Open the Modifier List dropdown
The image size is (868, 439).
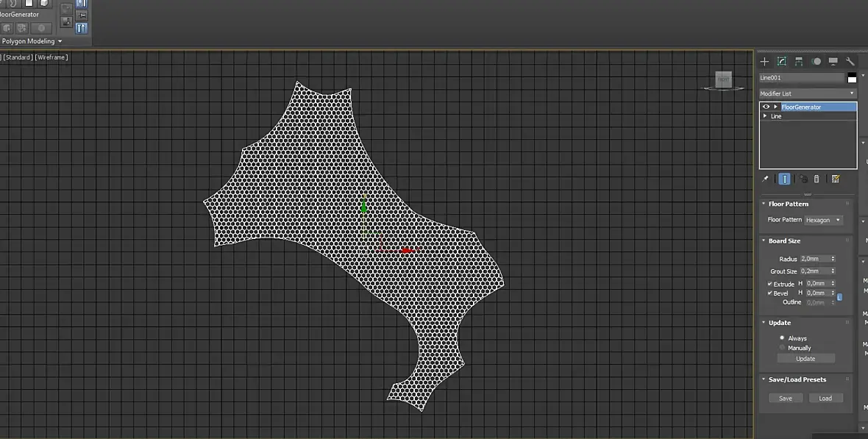[808, 93]
